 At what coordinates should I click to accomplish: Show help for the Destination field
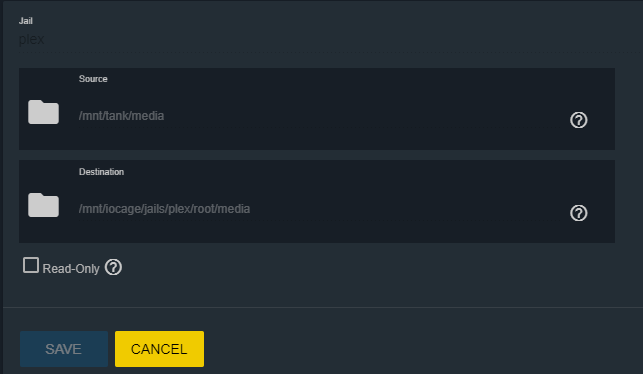point(579,213)
